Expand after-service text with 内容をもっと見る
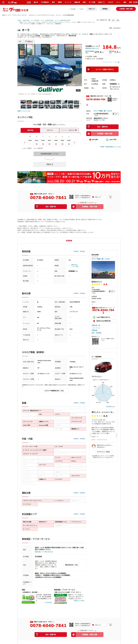 79,601
